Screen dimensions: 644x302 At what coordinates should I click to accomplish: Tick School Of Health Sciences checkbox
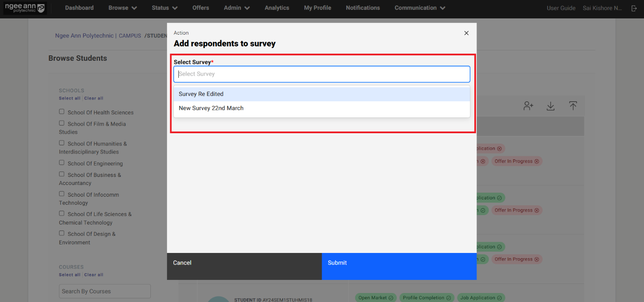coord(62,112)
